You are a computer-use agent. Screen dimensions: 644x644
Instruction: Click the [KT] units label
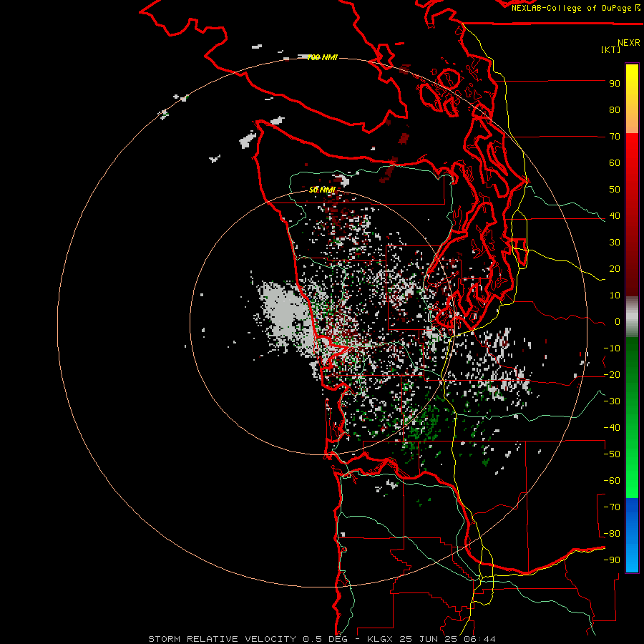click(611, 49)
